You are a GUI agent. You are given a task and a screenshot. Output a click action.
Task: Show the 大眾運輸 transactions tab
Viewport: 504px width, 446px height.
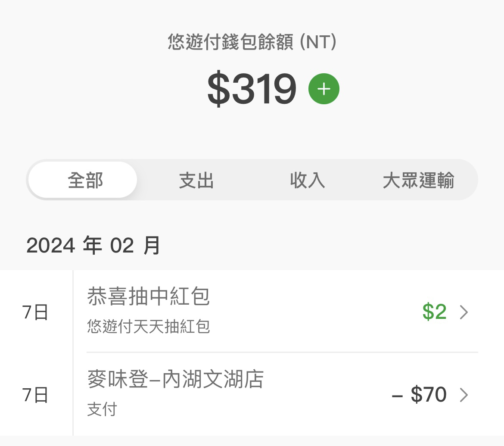418,180
